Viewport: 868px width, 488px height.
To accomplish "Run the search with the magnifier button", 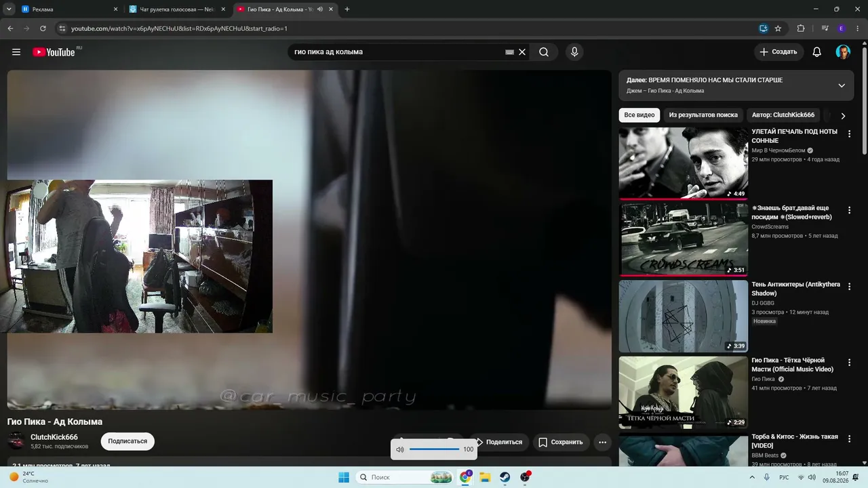I will click(544, 52).
